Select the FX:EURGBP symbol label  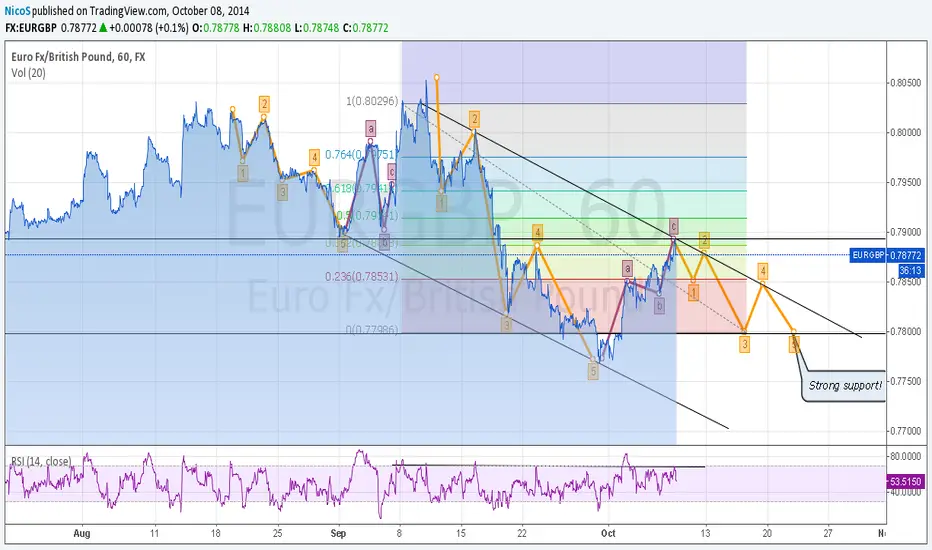[31, 27]
